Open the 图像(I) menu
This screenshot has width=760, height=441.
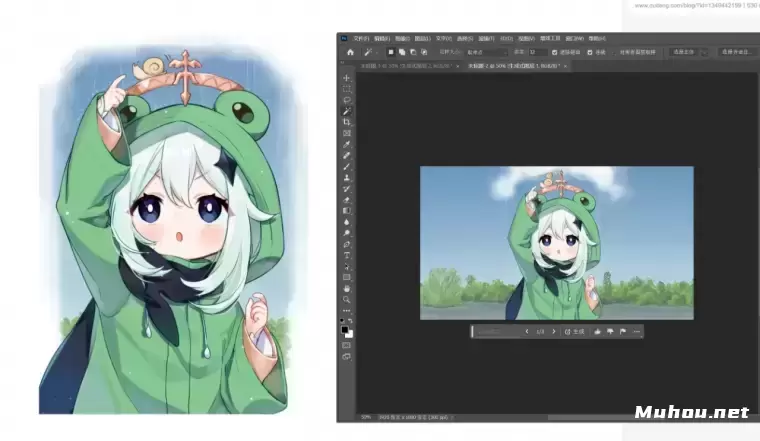(x=402, y=38)
